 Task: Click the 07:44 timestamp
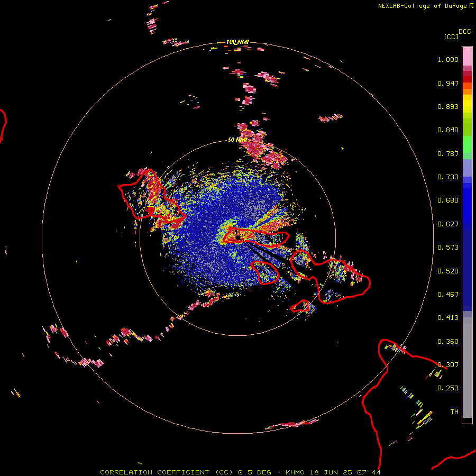click(x=369, y=472)
